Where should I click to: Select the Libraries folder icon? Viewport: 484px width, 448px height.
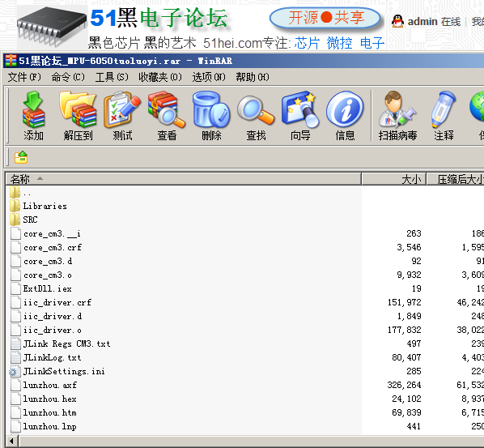15,206
